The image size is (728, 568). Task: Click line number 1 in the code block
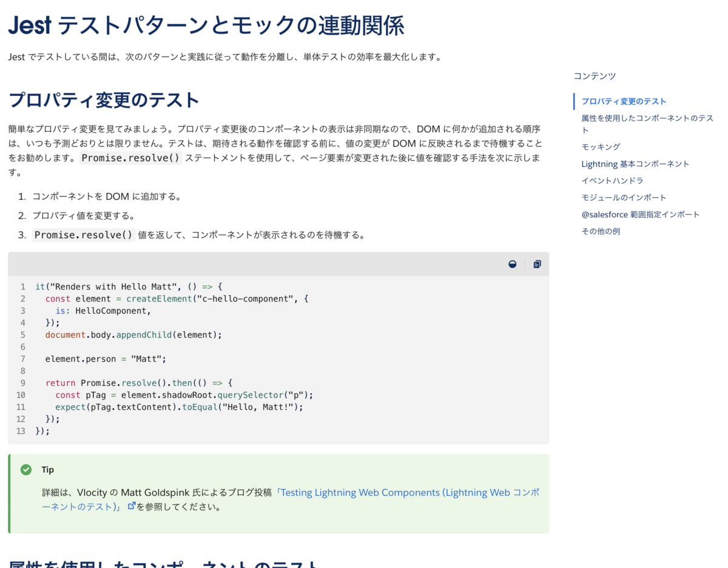[x=22, y=286]
